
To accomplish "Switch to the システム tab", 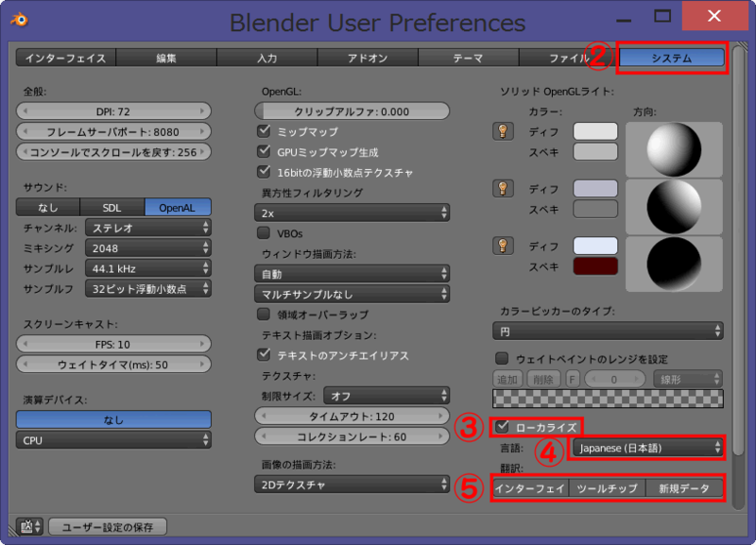I will (x=672, y=58).
